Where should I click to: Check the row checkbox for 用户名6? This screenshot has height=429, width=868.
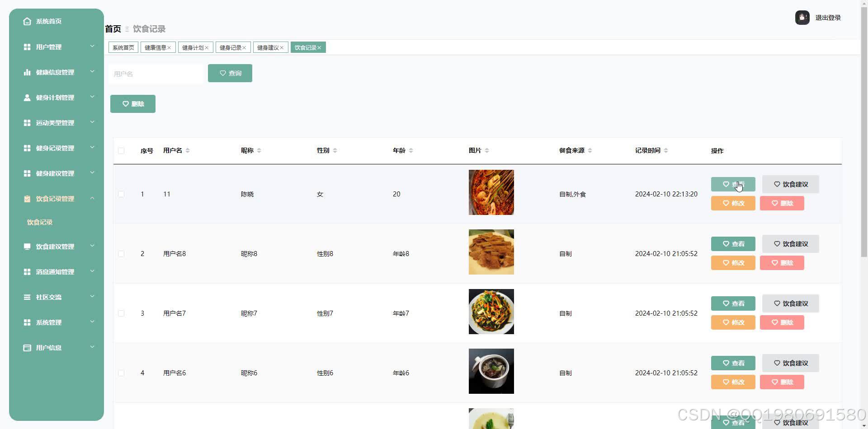pos(121,373)
